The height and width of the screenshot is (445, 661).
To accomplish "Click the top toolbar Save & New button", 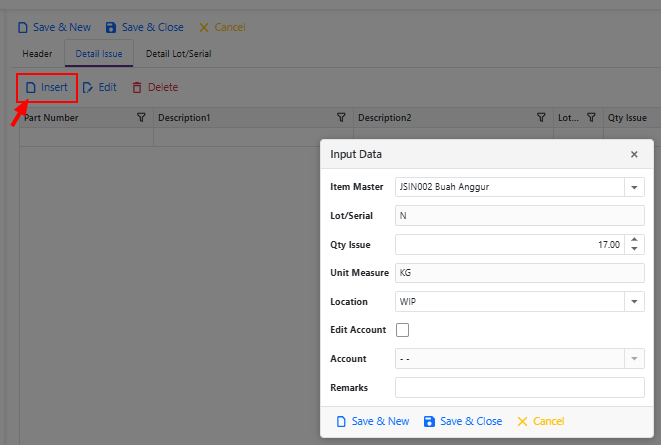I will point(54,27).
